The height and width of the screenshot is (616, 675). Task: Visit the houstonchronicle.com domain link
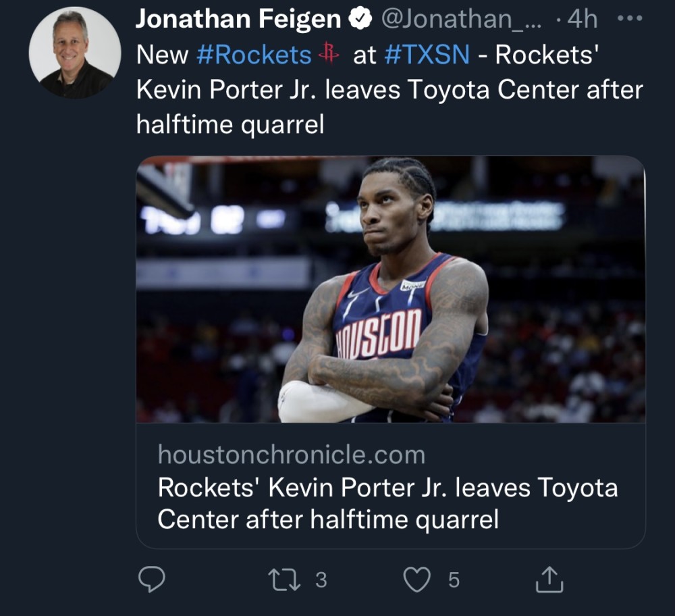292,455
